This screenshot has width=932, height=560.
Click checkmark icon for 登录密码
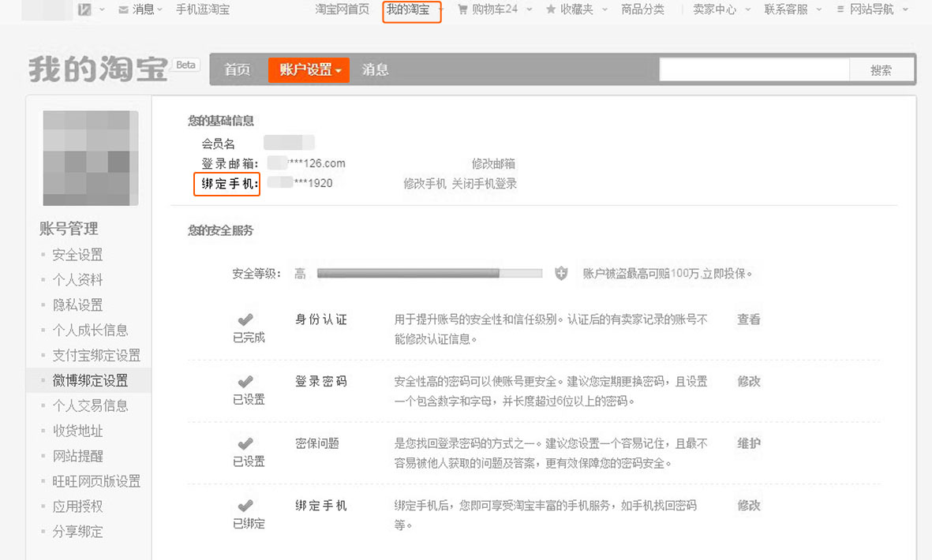point(245,381)
